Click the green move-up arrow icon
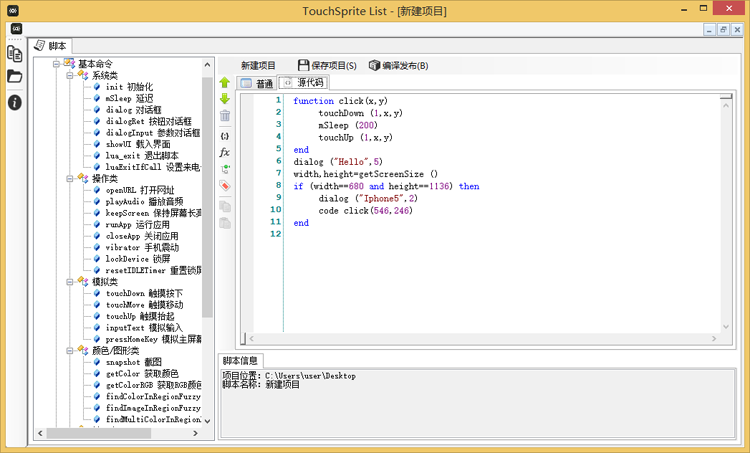 (x=225, y=82)
